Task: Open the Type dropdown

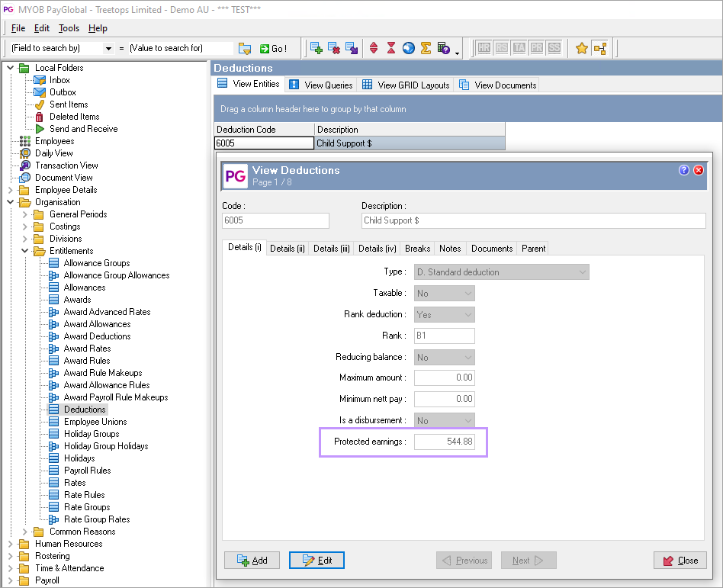Action: tap(583, 272)
